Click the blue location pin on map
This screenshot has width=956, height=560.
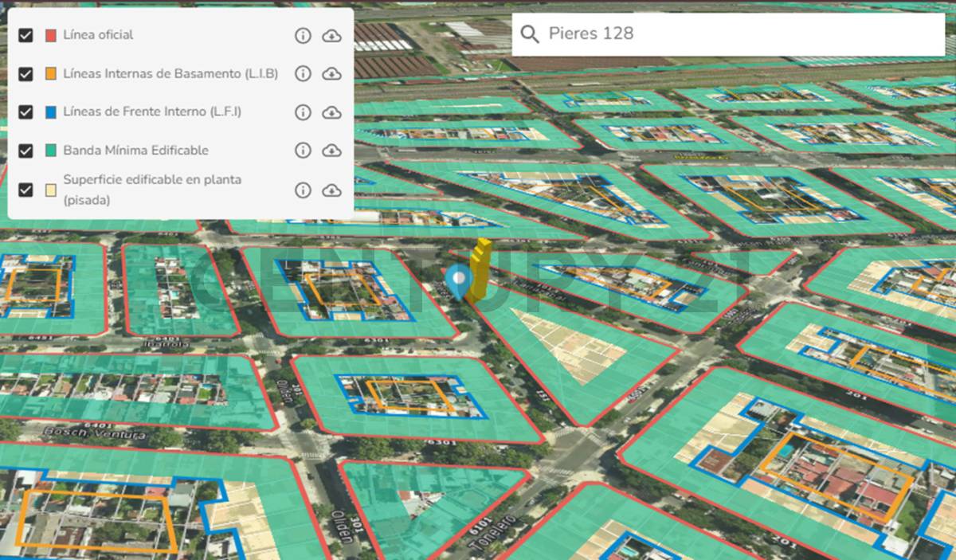coord(457,280)
